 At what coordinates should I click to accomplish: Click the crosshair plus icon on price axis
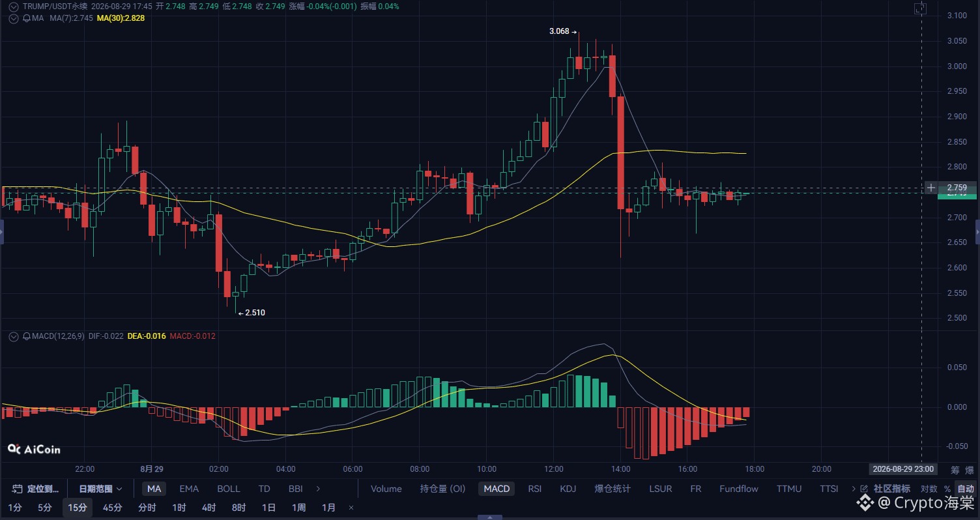(931, 188)
